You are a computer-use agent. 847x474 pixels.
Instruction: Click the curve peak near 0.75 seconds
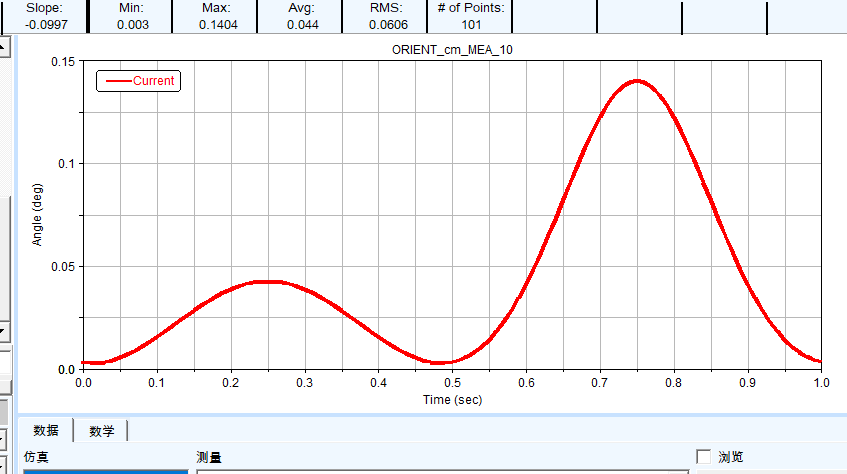[x=637, y=82]
